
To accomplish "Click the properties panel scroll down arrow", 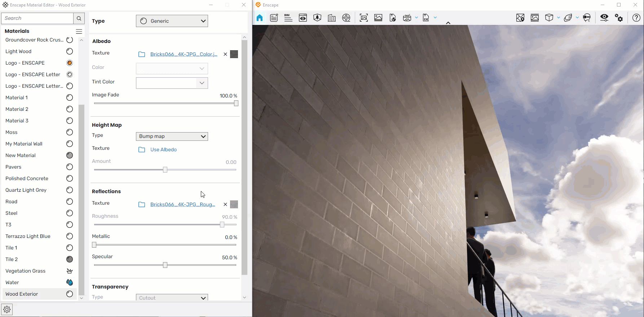I will point(244,298).
